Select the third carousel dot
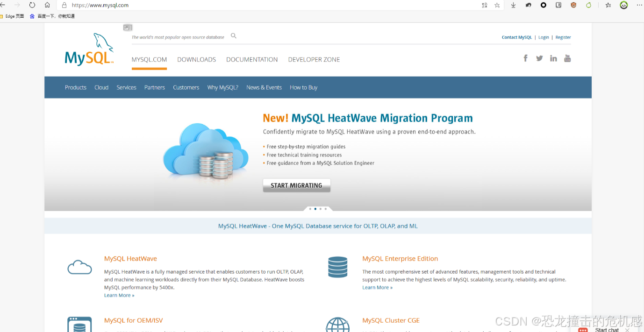This screenshot has width=644, height=332. [321, 209]
